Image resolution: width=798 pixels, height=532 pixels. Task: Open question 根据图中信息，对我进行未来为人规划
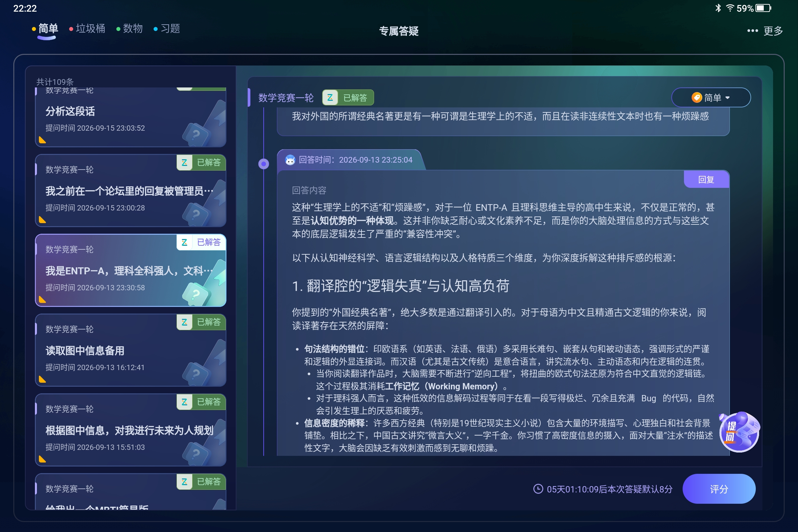[x=131, y=430]
